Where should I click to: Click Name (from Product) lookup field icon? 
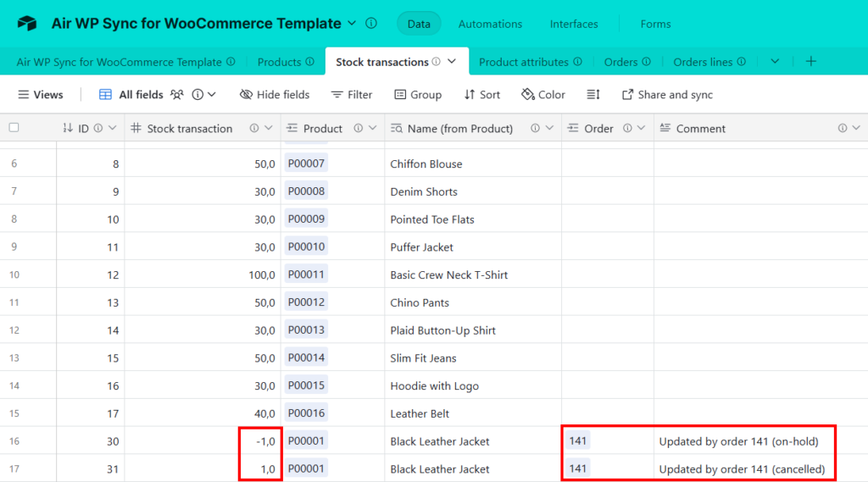pyautogui.click(x=397, y=128)
